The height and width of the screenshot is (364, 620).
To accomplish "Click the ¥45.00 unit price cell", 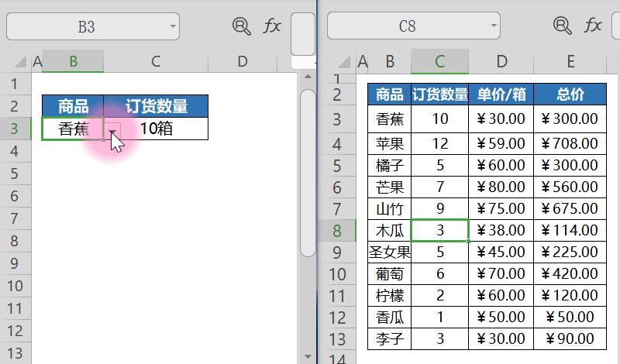I will tap(501, 252).
